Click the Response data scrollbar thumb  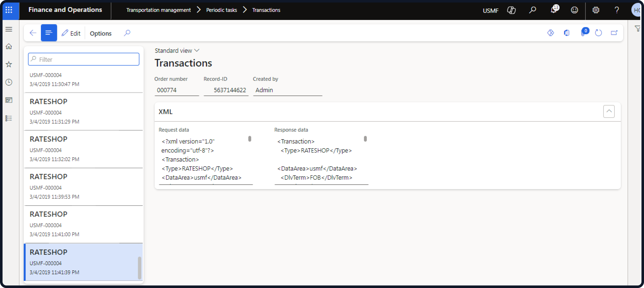[x=365, y=139]
